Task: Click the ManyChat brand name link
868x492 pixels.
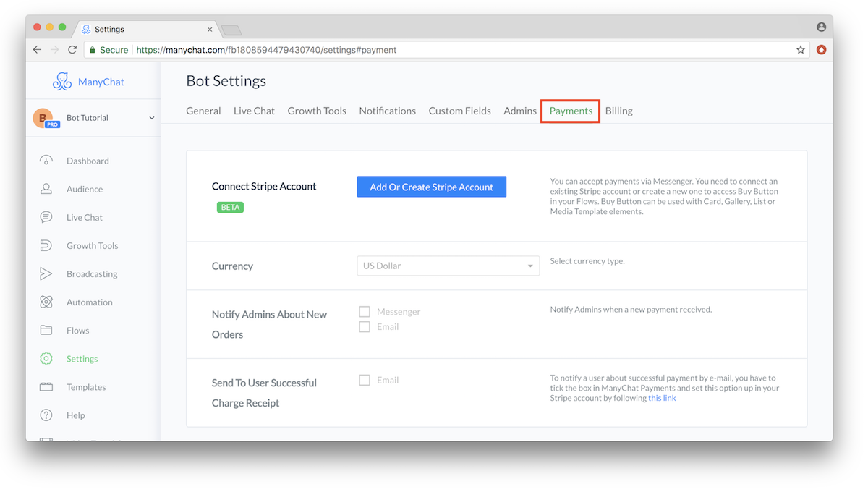Action: tap(101, 82)
